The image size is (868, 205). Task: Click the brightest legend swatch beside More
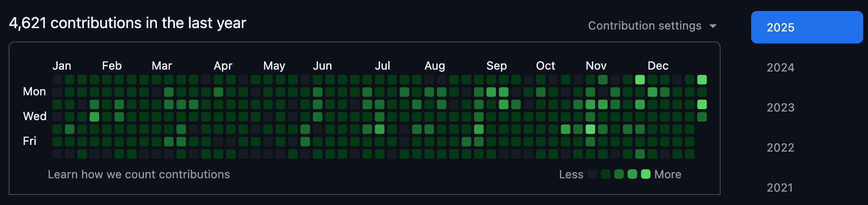[x=646, y=174]
